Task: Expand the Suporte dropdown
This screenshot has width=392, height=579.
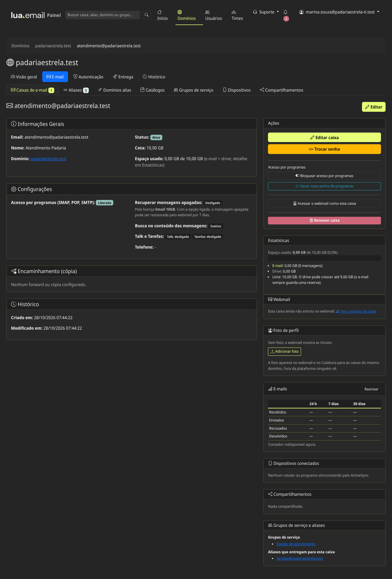Action: tap(266, 12)
